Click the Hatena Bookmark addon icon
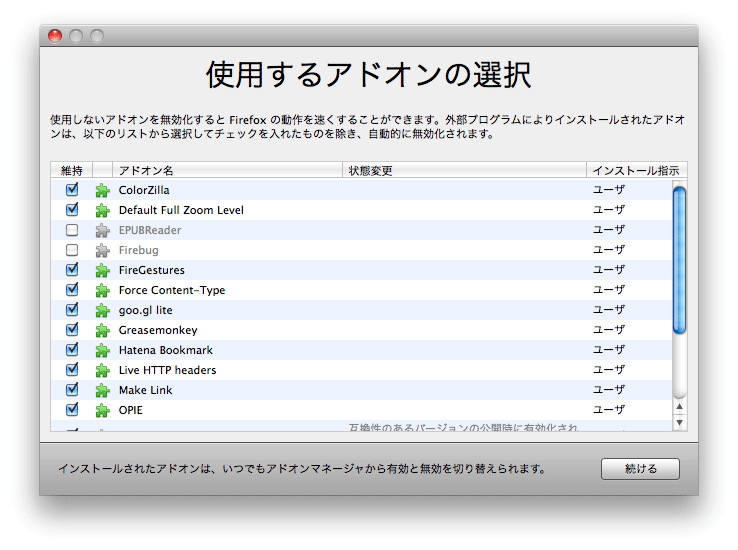 101,350
